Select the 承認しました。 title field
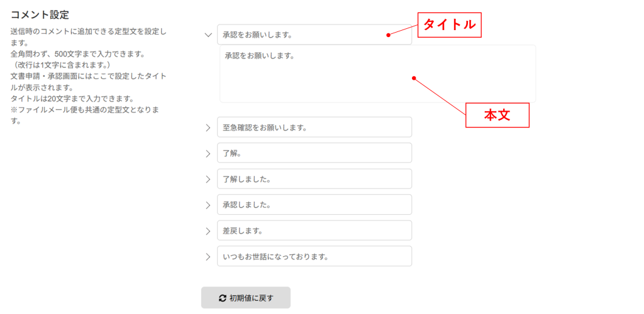The height and width of the screenshot is (314, 644). 314,205
